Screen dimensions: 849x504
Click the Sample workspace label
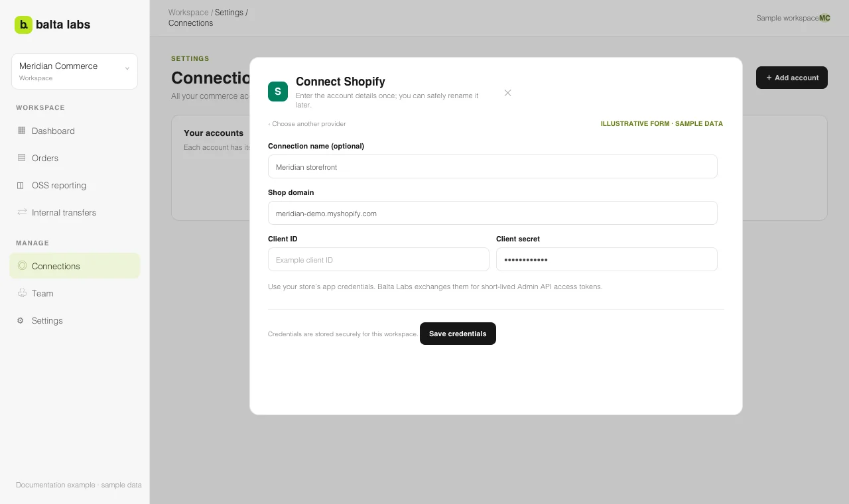pyautogui.click(x=787, y=18)
